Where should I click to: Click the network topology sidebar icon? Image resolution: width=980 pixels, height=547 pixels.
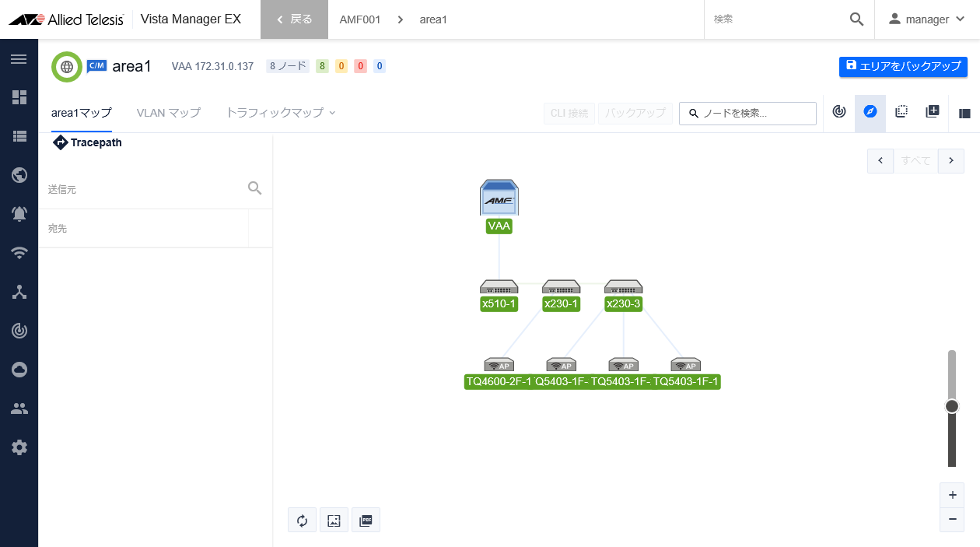[19, 292]
